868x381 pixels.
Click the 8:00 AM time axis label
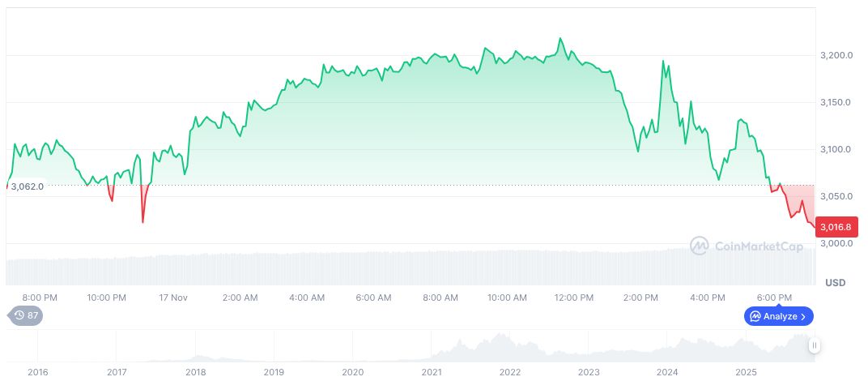click(440, 298)
